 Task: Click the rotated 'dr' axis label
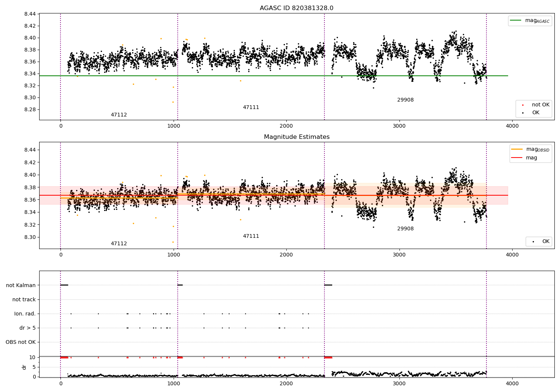click(24, 367)
